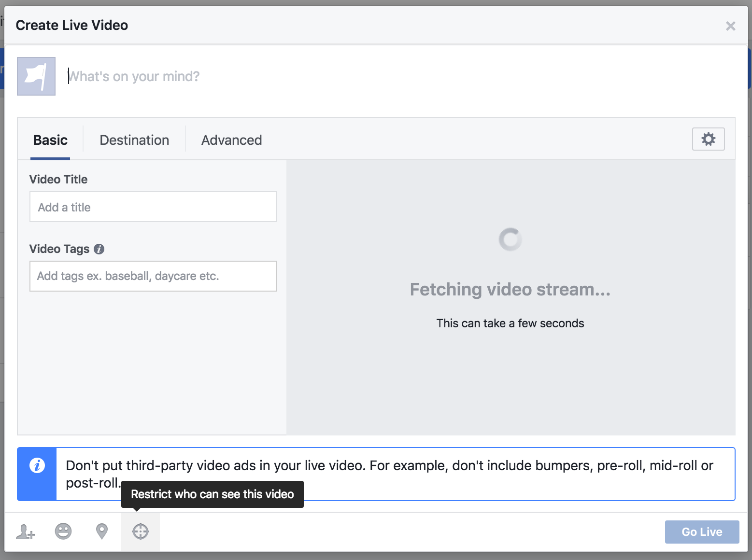Click the Video Tags info icon
Screen dimensions: 752x560
[x=99, y=249]
